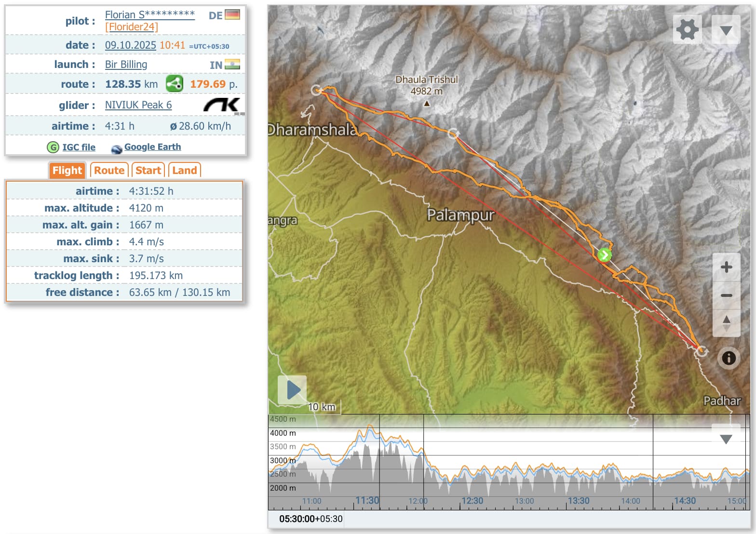
Task: Open the NIVIUK Peak 6 glider link
Action: pos(138,105)
